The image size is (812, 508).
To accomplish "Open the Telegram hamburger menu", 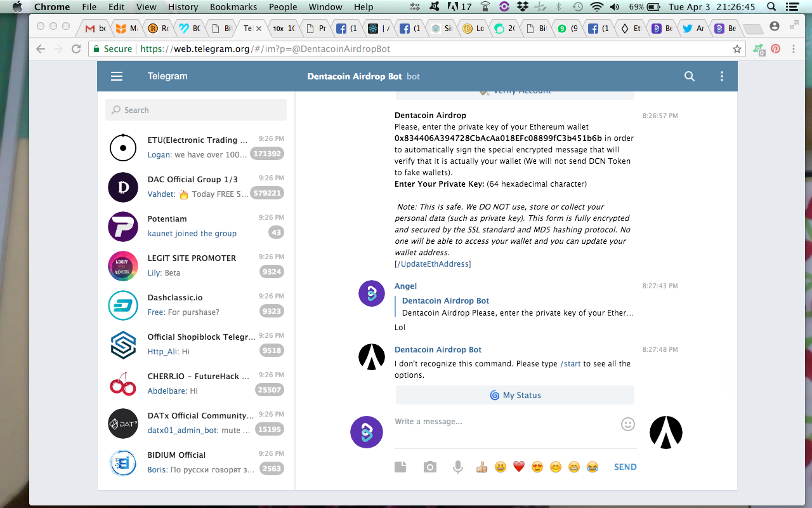I will click(x=117, y=76).
